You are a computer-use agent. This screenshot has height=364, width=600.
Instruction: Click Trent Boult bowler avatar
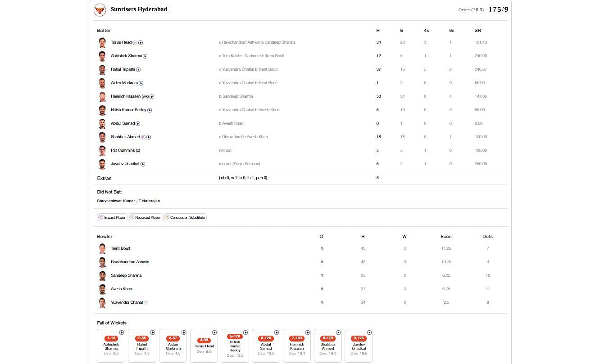[102, 249]
